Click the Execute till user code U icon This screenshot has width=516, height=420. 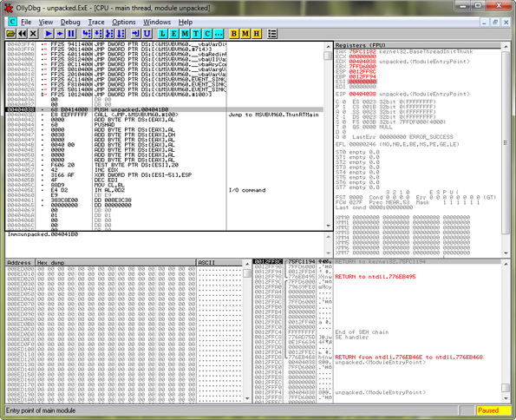(147, 34)
